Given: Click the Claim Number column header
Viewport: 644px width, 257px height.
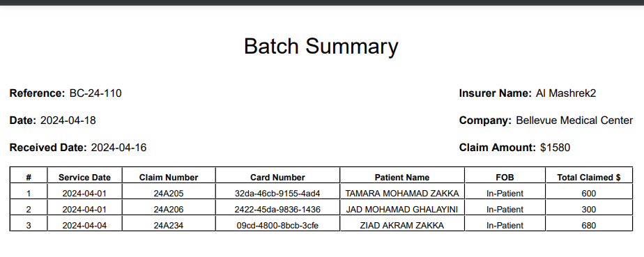Looking at the screenshot, I should click(x=169, y=178).
